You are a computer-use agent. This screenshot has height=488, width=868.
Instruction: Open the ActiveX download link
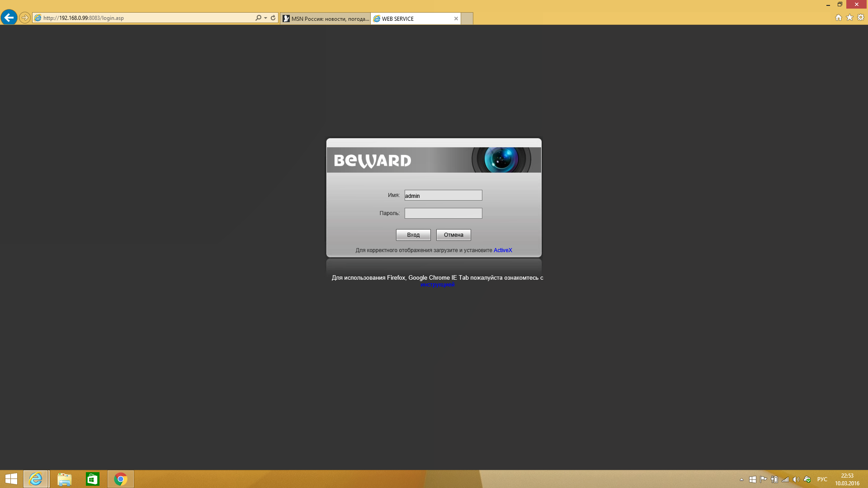click(503, 250)
